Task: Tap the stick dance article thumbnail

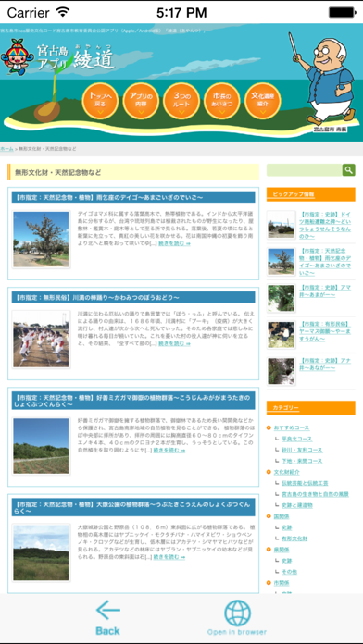Action: tap(41, 340)
